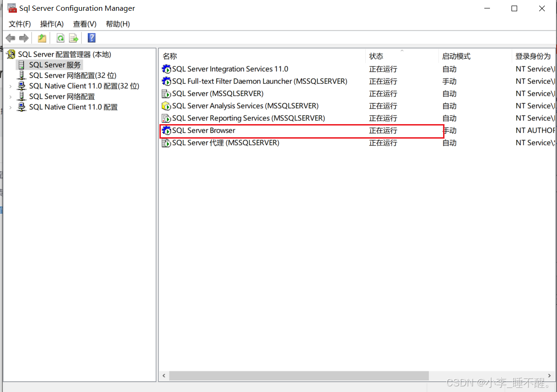Image resolution: width=557 pixels, height=392 pixels.
Task: Click the SQL Server Browser service icon
Action: 166,131
